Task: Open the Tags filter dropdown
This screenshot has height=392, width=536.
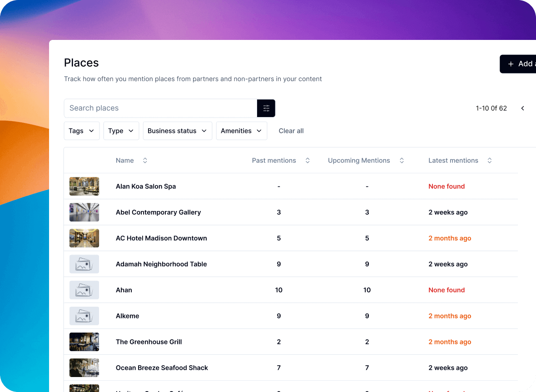Action: 82,131
